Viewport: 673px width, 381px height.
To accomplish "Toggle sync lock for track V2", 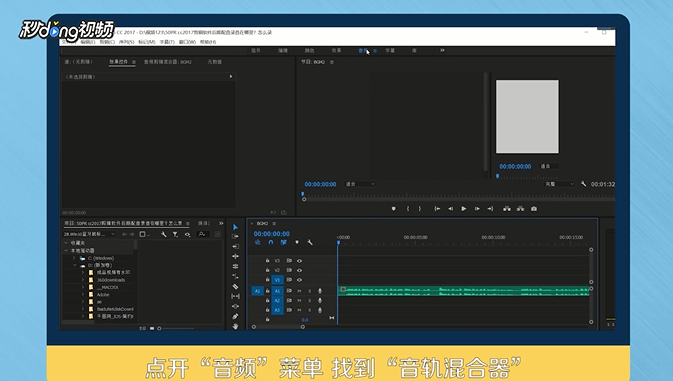I will (289, 270).
